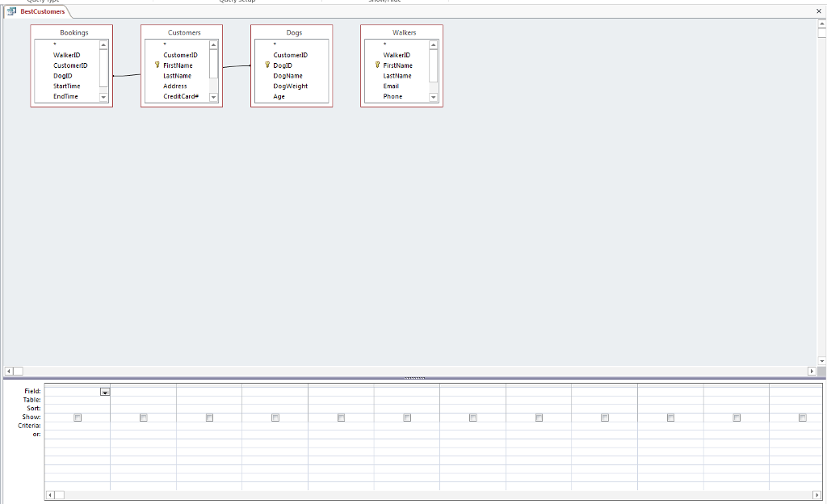
Task: Close the BestCustomers query
Action: coord(820,13)
